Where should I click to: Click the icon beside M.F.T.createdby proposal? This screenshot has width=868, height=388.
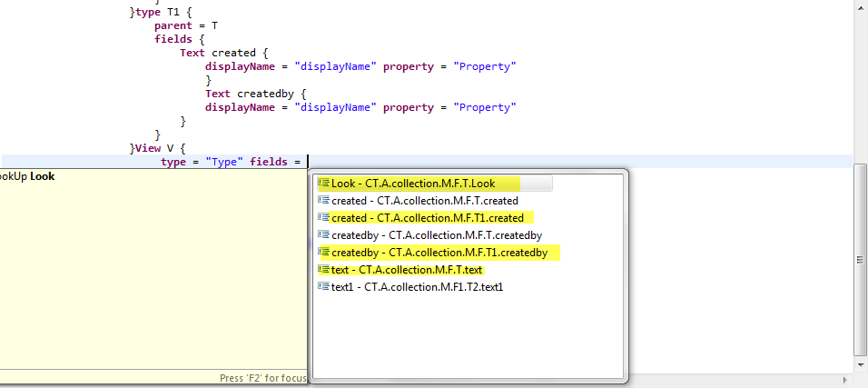point(324,235)
